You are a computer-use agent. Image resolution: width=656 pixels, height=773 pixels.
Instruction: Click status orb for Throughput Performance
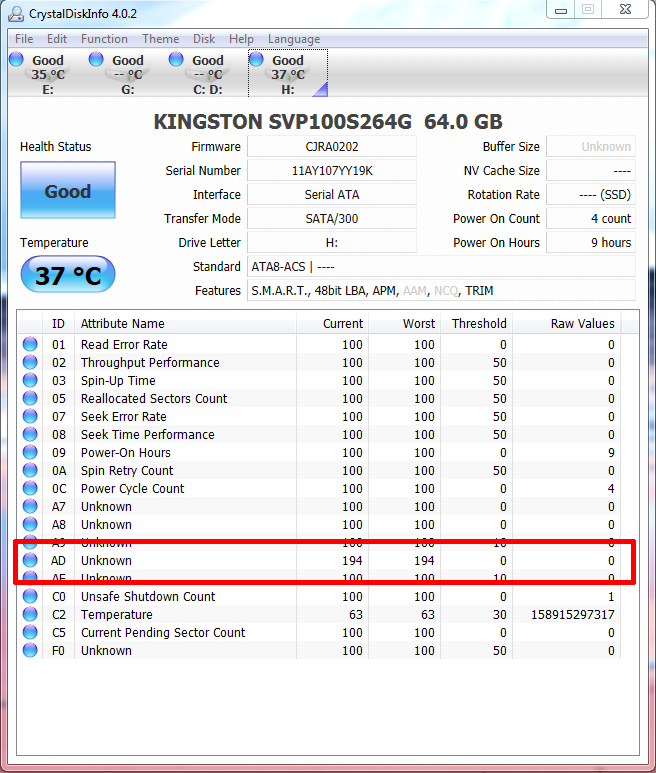pyautogui.click(x=30, y=362)
